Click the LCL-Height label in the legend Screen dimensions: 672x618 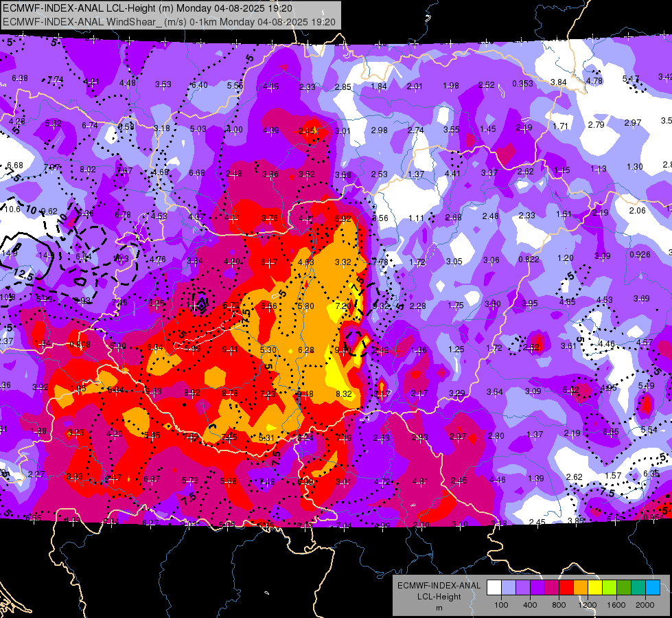[439, 597]
